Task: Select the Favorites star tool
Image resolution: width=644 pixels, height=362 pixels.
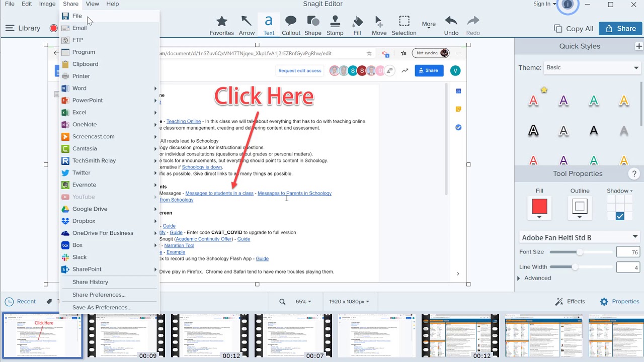Action: 221,25
